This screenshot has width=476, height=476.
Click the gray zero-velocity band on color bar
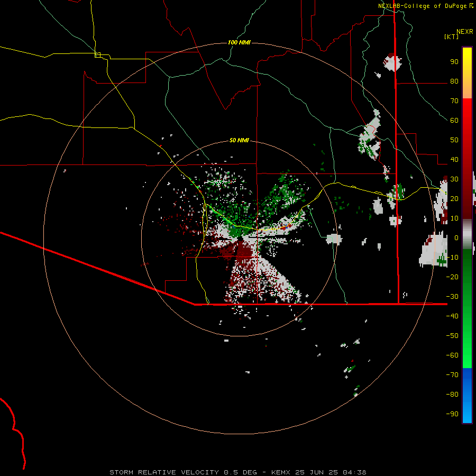pyautogui.click(x=467, y=234)
